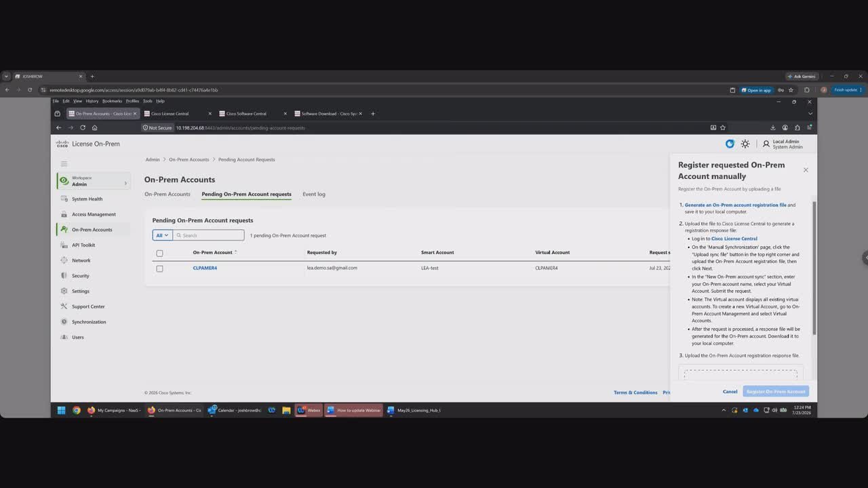Click the Smart Account value LEA-test
This screenshot has width=868, height=488.
(x=430, y=268)
